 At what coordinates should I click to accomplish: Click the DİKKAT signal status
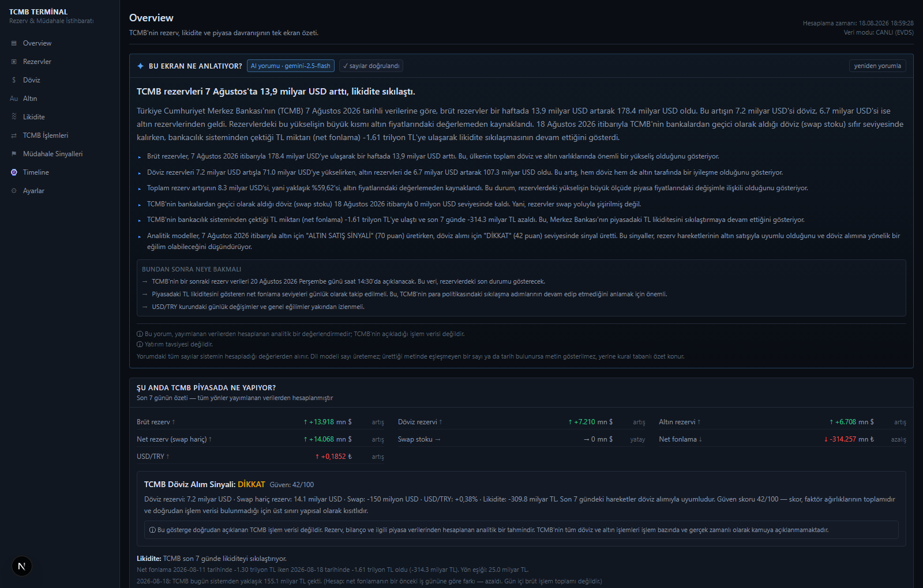coord(252,484)
